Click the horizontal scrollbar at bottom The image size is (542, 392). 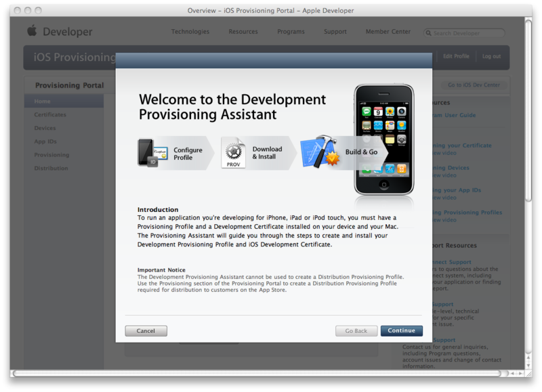(257, 373)
